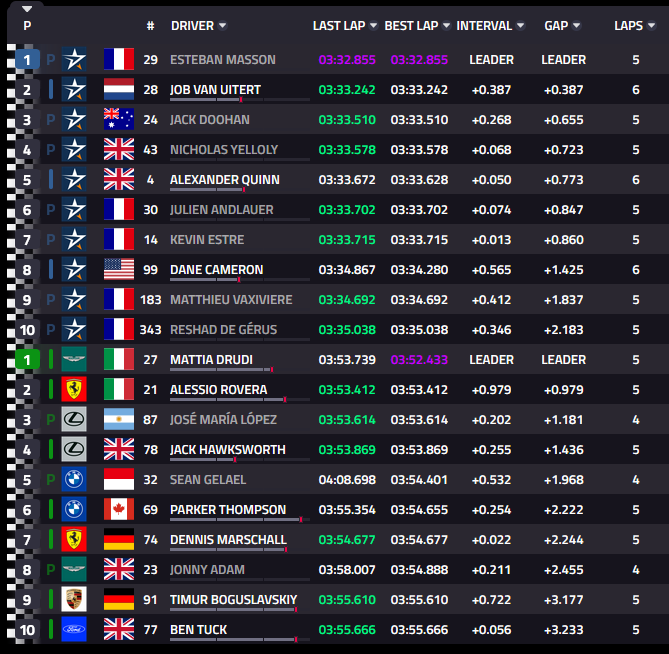Click the Ferrari logo in Dennis Marschall's row
The width and height of the screenshot is (669, 654).
(x=74, y=539)
